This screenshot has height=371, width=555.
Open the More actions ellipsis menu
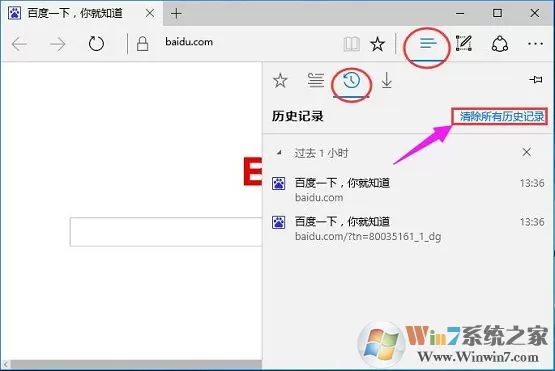click(535, 44)
